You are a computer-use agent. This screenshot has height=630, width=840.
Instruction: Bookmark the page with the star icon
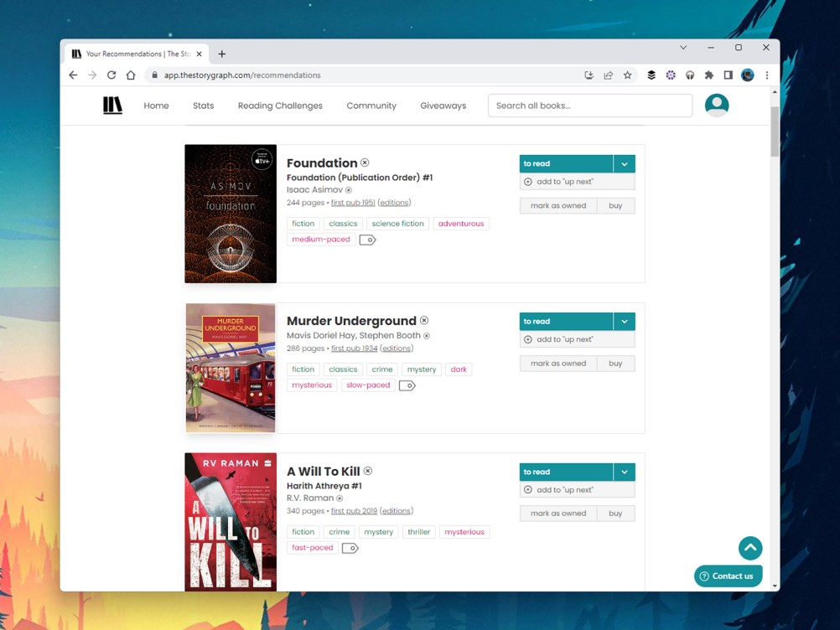click(628, 75)
